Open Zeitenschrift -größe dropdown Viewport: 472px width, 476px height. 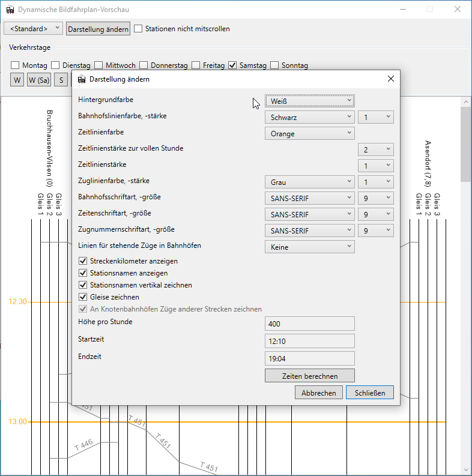click(x=376, y=214)
